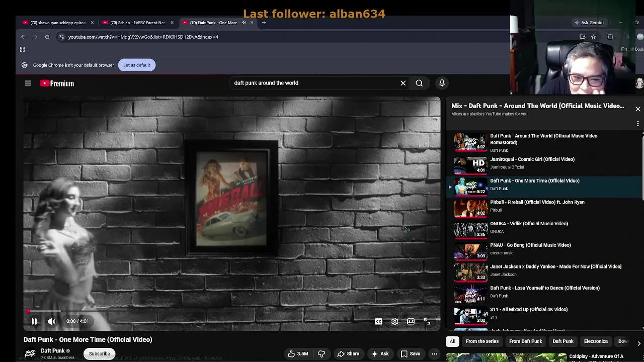Like the video with 3.5M likes
This screenshot has height=362, width=644.
point(298,354)
